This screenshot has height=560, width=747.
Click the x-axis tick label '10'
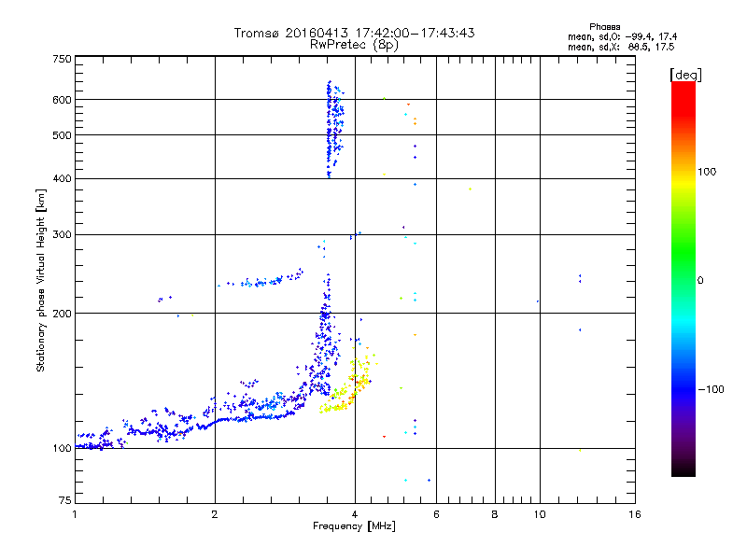click(540, 514)
